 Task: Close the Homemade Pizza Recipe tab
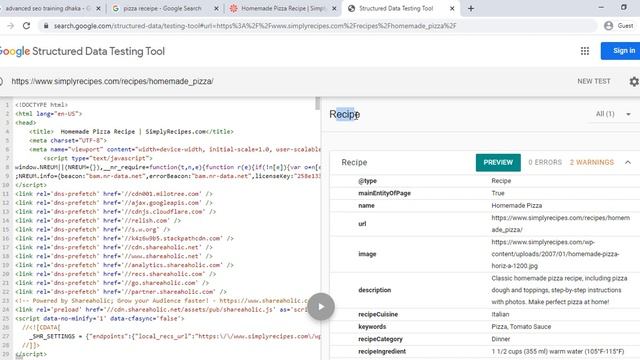pyautogui.click(x=334, y=8)
